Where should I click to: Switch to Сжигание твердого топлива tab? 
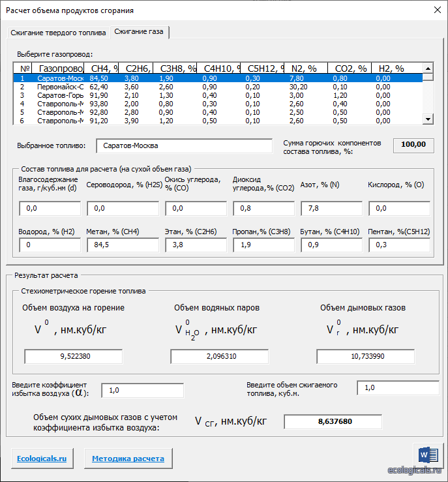pyautogui.click(x=59, y=33)
